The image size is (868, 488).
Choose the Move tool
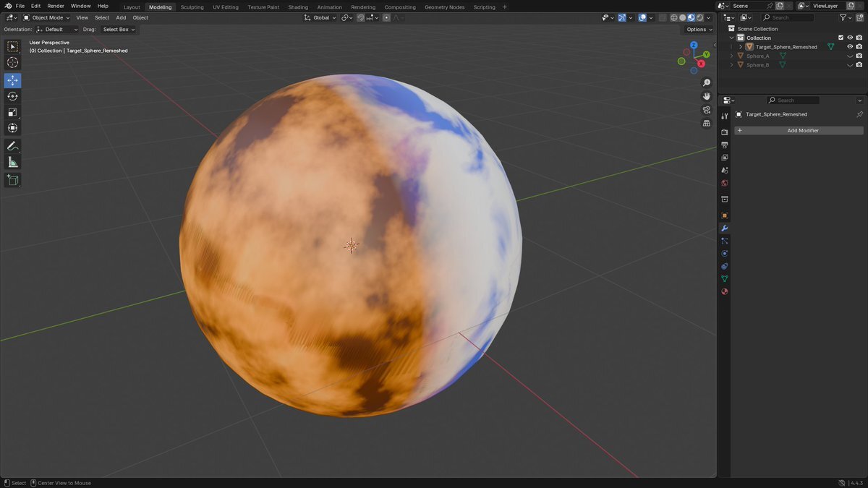(x=13, y=80)
